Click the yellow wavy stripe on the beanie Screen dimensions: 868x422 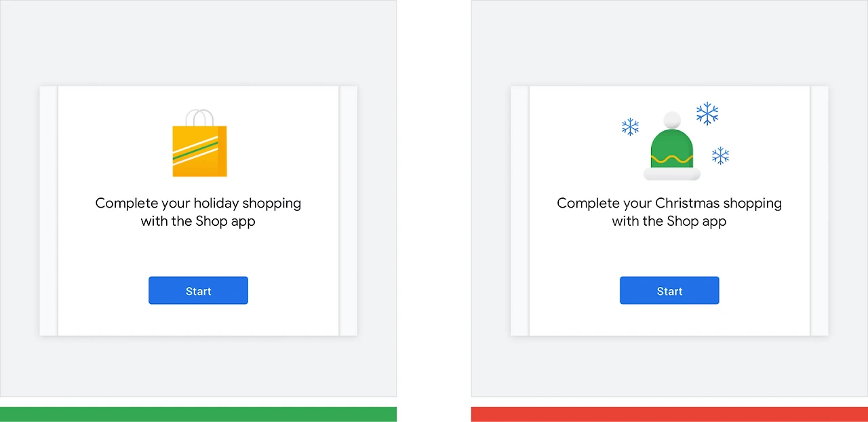click(672, 160)
